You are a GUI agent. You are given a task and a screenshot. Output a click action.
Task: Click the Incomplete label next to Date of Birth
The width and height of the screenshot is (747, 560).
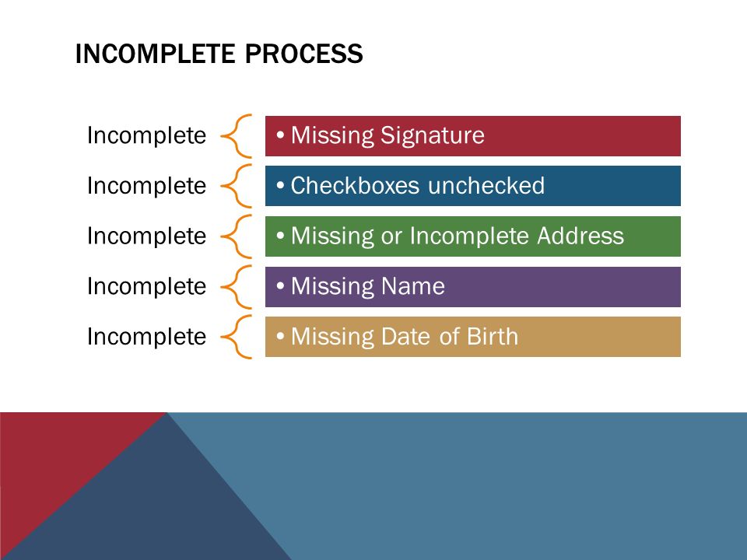[147, 337]
